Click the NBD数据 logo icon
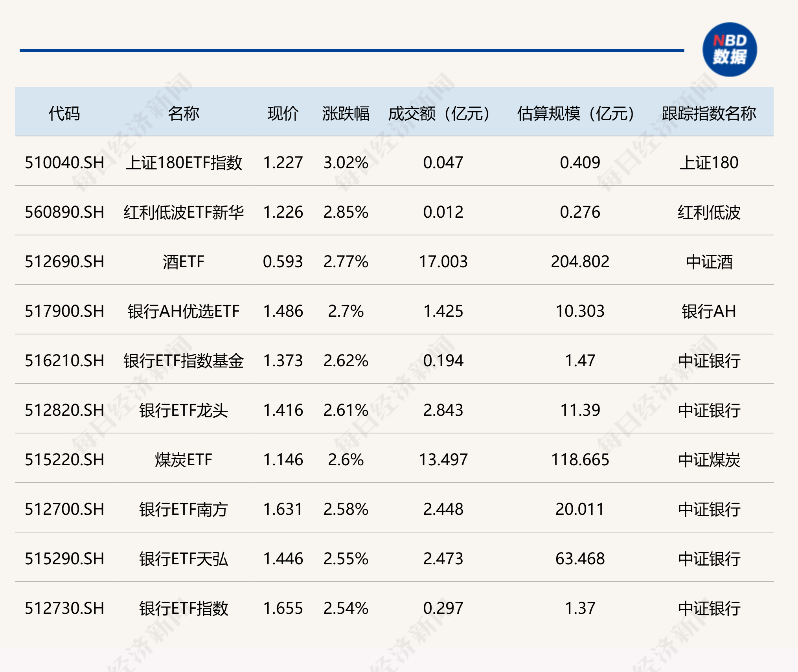This screenshot has width=798, height=672. click(x=729, y=50)
